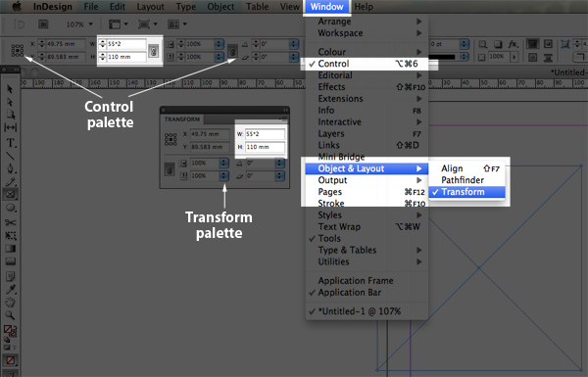Select the Gradient Feather tool
Image resolution: width=588 pixels, height=377 pixels.
[10, 261]
